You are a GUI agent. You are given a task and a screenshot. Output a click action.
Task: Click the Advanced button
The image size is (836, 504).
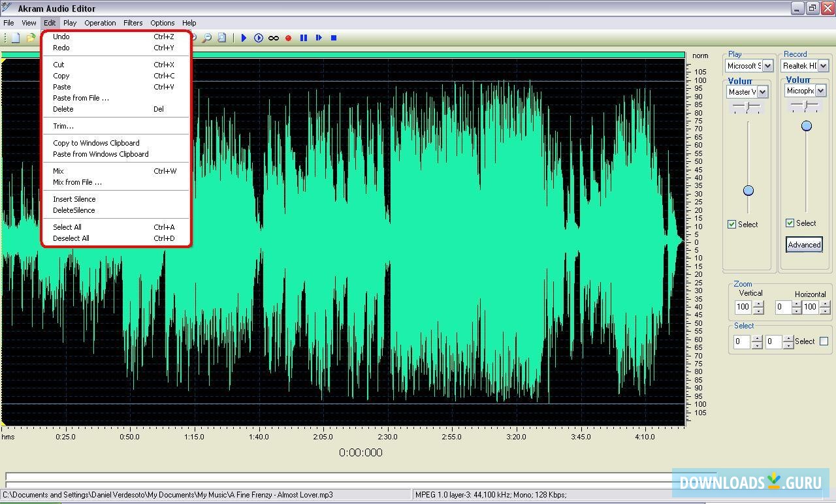804,245
